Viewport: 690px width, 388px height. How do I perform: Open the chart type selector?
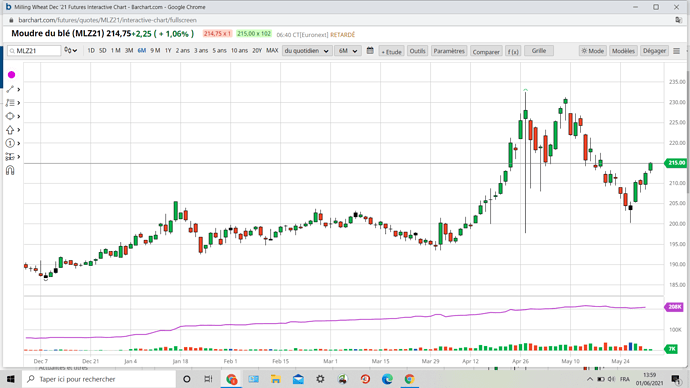tap(70, 51)
